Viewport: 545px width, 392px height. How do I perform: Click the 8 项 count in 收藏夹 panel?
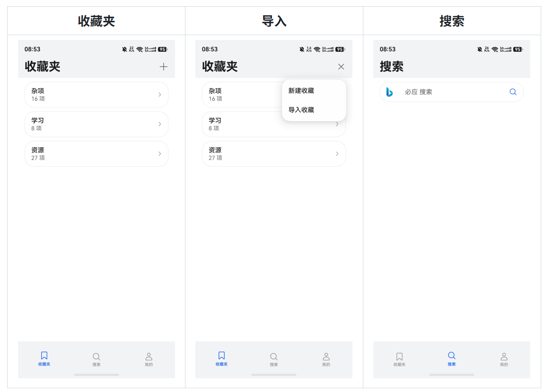[37, 128]
